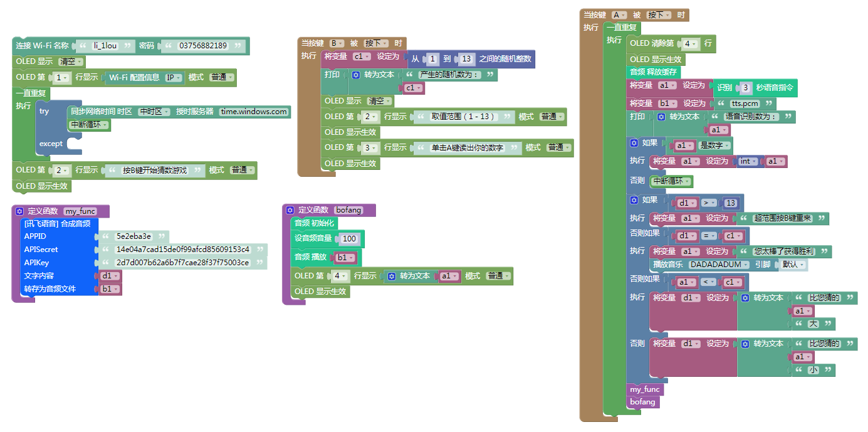Viewport: 868px width, 432px height.
Task: Click the random range upper value 13
Action: tap(466, 59)
